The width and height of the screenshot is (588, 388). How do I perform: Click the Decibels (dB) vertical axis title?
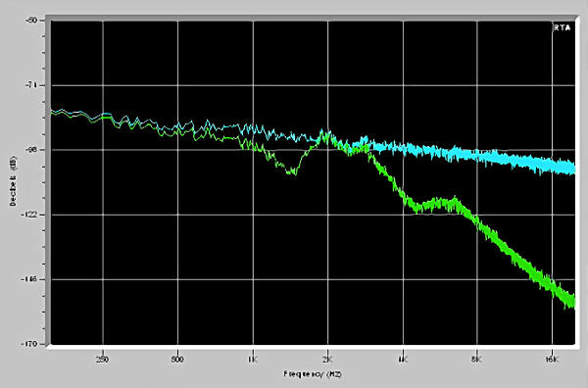[13, 180]
